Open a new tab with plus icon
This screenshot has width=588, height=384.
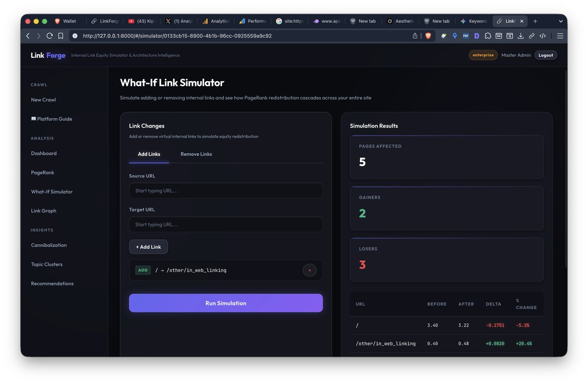coord(535,21)
